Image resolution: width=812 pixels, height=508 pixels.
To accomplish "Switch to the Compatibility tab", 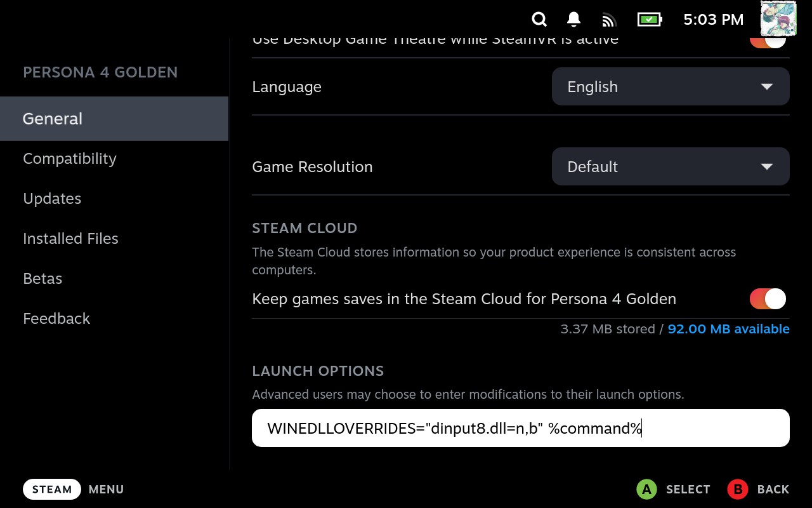I will 70,158.
